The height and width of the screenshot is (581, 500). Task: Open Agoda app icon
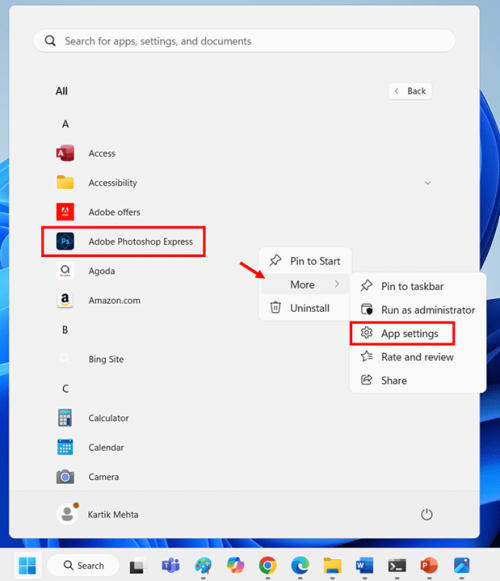pyautogui.click(x=65, y=271)
